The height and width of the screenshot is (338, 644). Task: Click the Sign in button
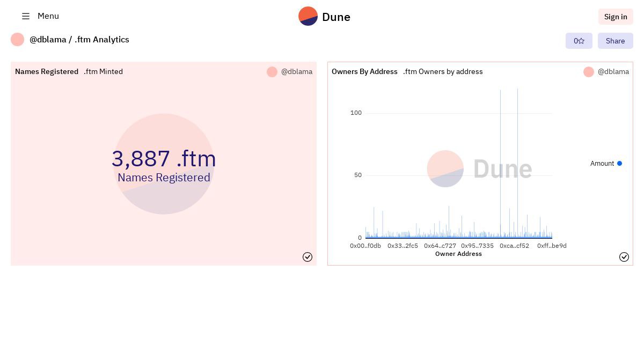coord(616,17)
